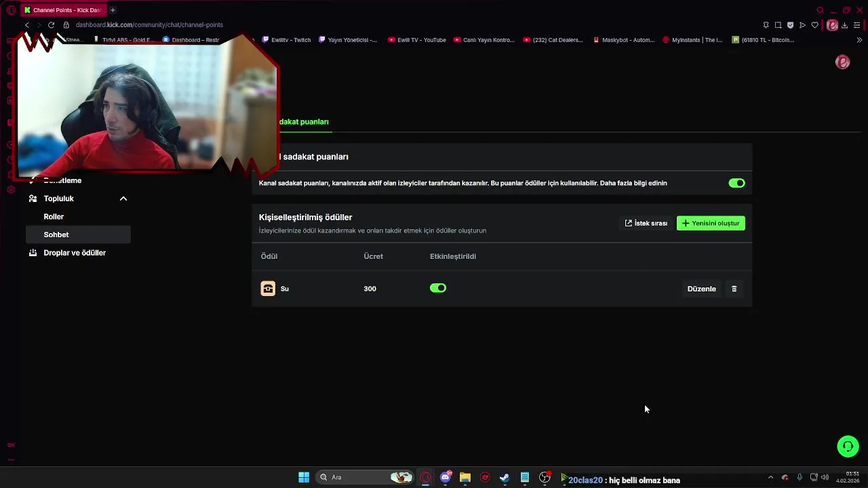The image size is (868, 488).
Task: Open the browser profile avatar in toolbar
Action: [832, 25]
